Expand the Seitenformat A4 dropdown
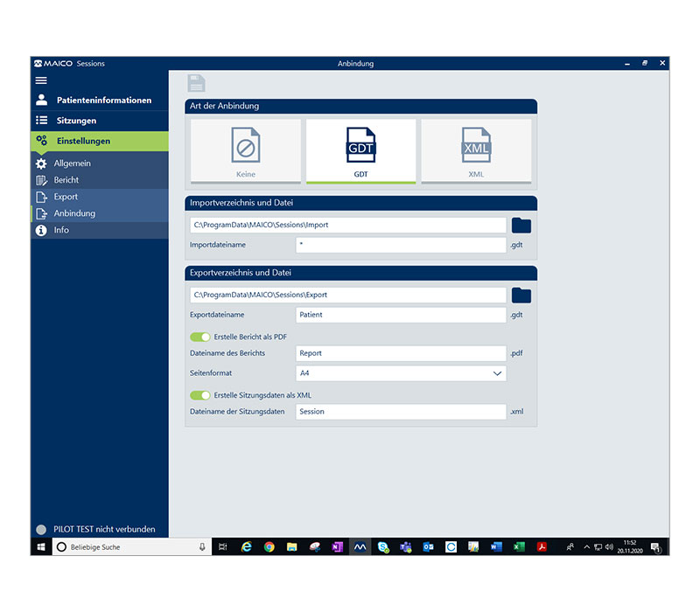700x612 pixels. click(401, 373)
